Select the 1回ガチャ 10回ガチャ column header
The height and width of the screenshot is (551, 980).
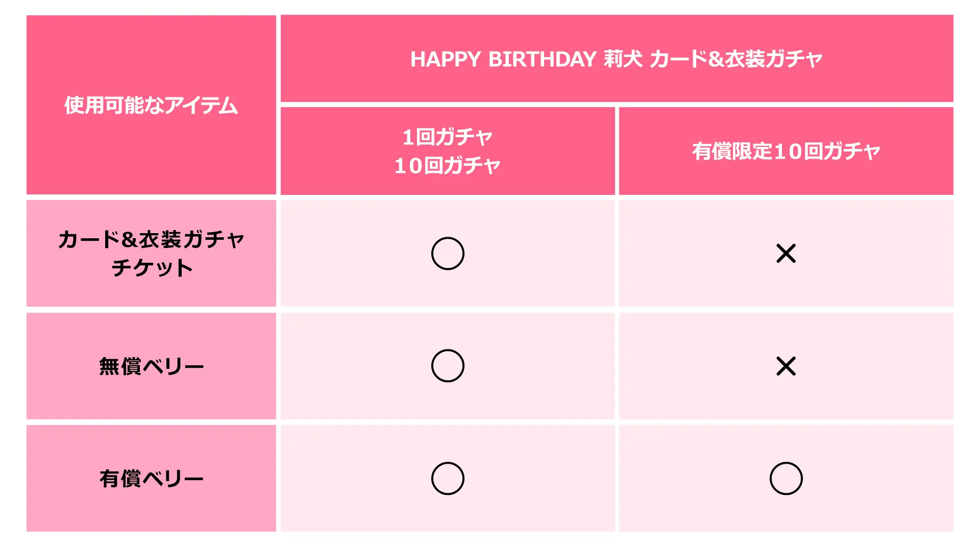coord(448,151)
